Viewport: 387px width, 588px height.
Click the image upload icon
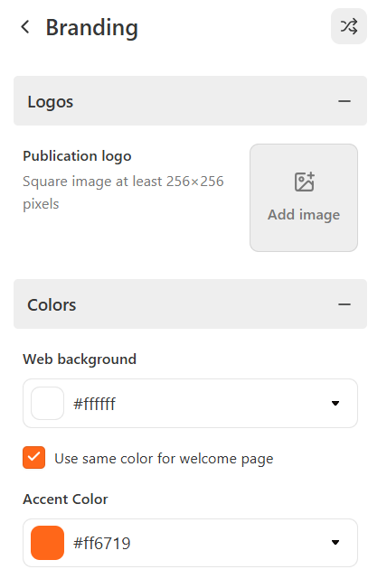click(304, 182)
